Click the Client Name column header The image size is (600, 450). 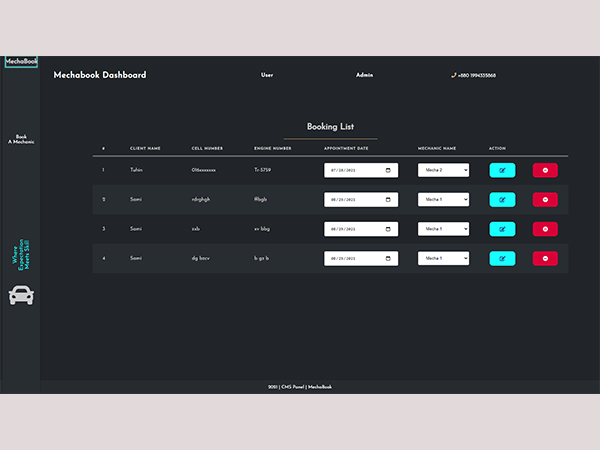[x=145, y=148]
